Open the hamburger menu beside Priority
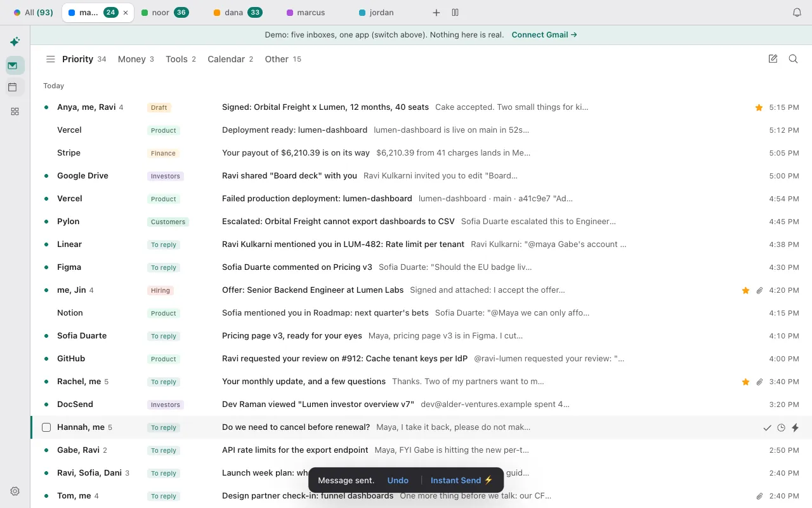The image size is (812, 508). (x=50, y=59)
